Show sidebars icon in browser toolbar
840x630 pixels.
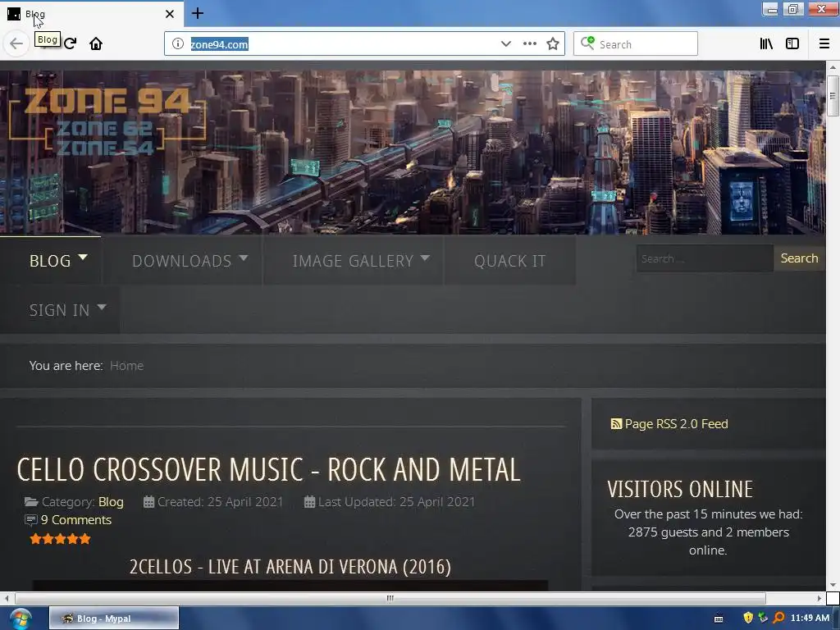coord(792,44)
